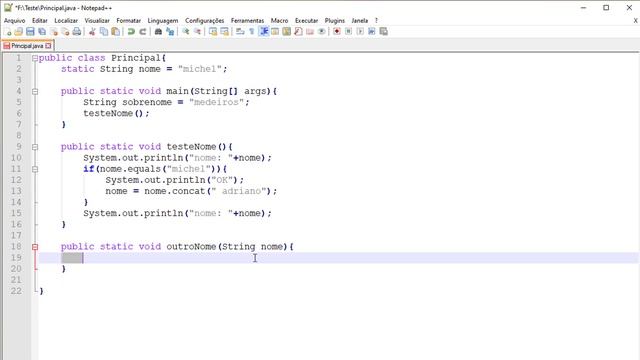Stop macro recording
The image size is (640, 360).
[x=349, y=31]
